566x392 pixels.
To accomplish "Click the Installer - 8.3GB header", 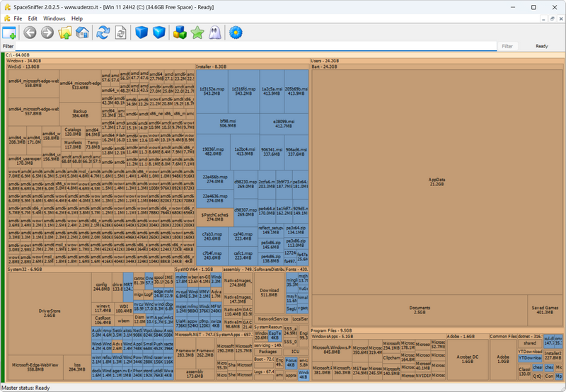I will pyautogui.click(x=253, y=67).
